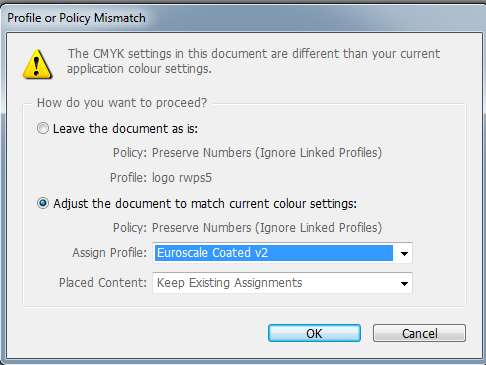The width and height of the screenshot is (486, 365).
Task: Click the Assign Profile label
Action: point(110,253)
